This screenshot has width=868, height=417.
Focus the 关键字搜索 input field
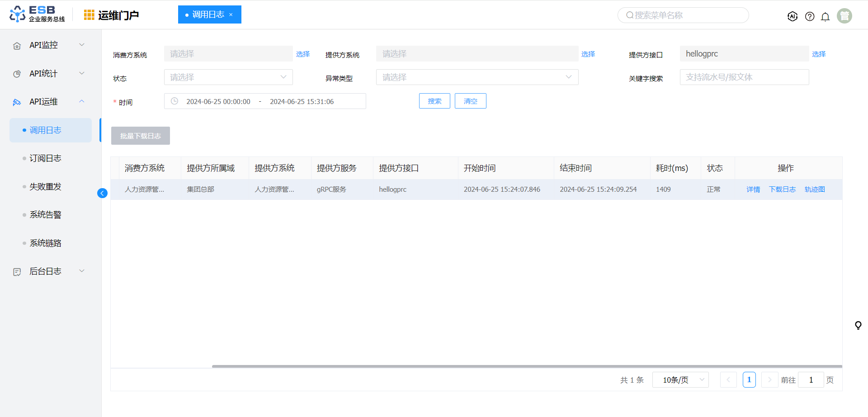click(x=744, y=77)
